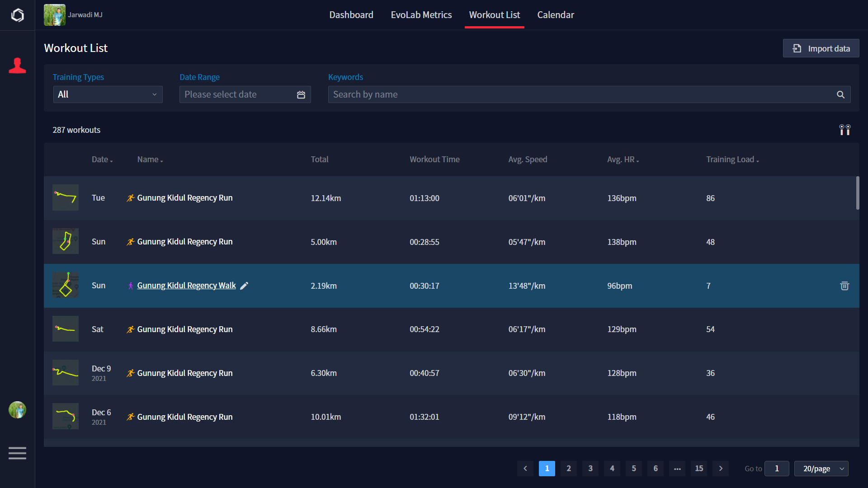Click the Import data button
This screenshot has height=488, width=868.
coord(821,48)
